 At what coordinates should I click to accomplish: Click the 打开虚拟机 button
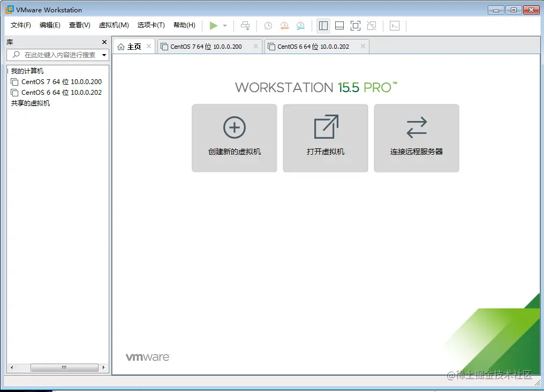point(326,138)
